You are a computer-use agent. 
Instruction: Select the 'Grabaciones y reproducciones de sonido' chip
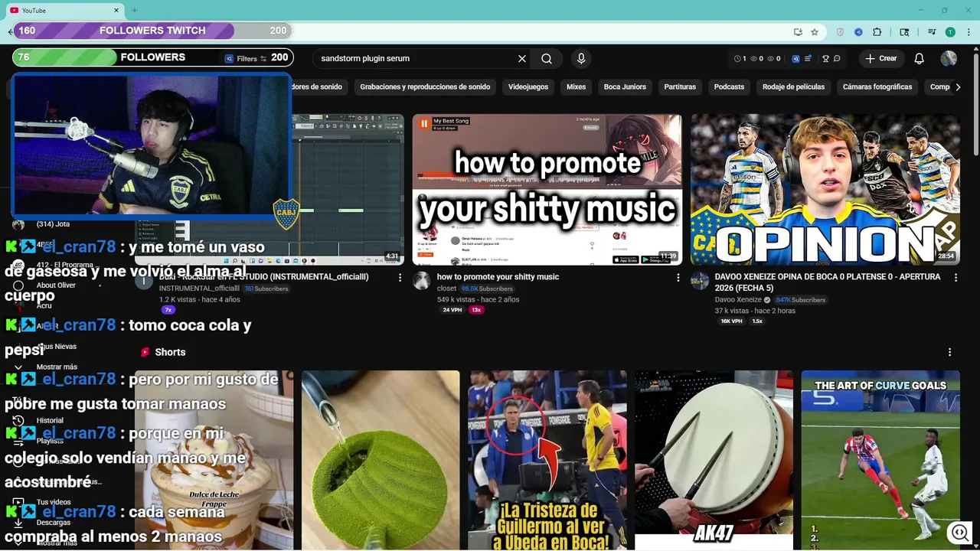425,87
